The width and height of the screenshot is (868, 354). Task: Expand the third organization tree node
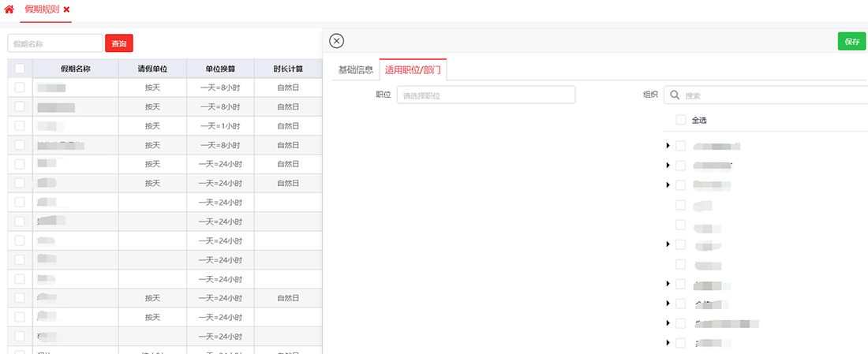pyautogui.click(x=668, y=184)
